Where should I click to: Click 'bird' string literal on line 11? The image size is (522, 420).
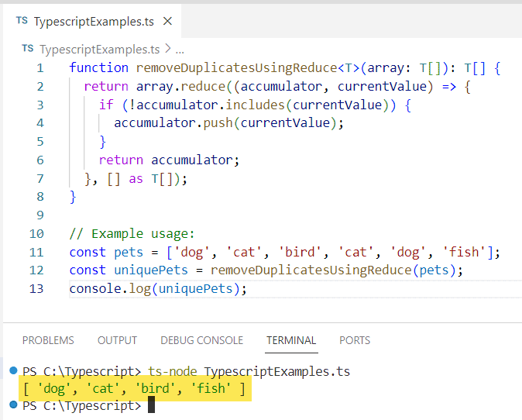click(x=300, y=252)
